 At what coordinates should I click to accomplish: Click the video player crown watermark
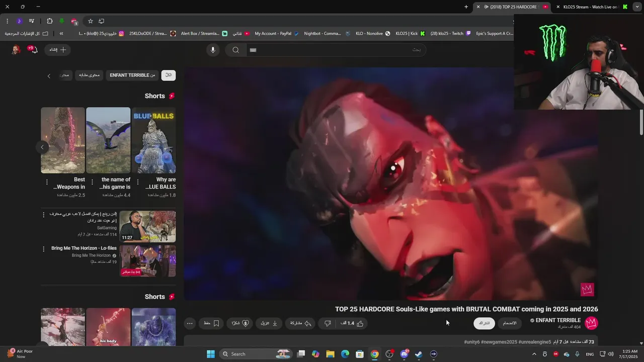(587, 289)
